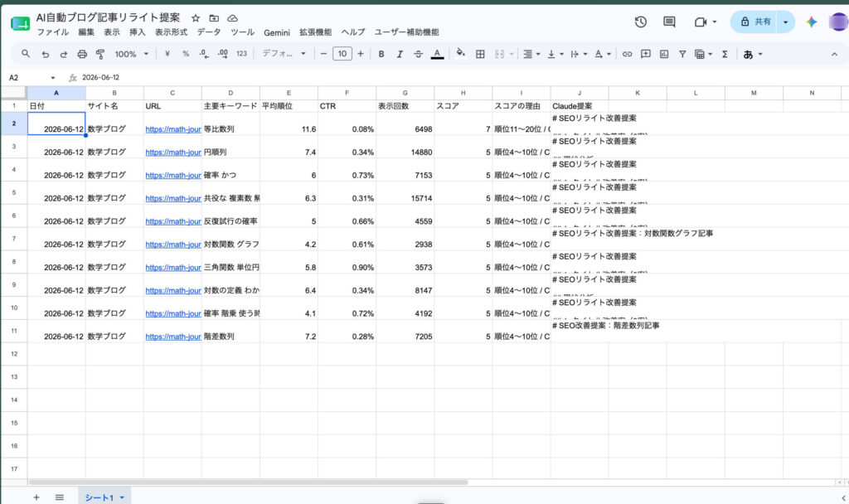Screen dimensions: 849x504
Task: Open the ファイル menu
Action: coord(52,32)
